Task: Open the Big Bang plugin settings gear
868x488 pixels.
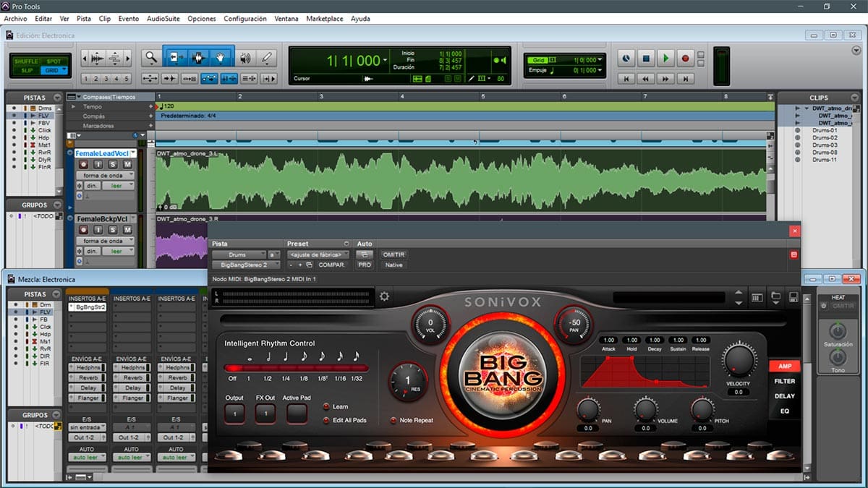Action: 384,296
